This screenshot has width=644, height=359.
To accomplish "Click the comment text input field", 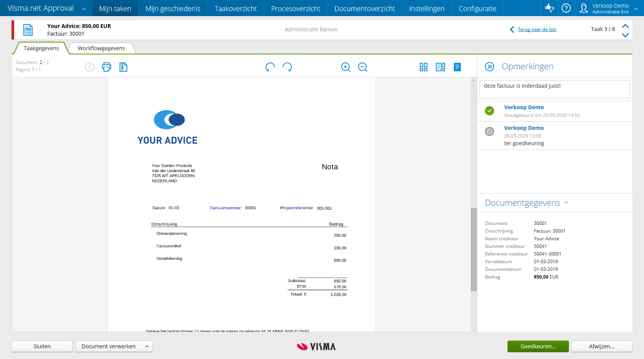I will [x=555, y=89].
